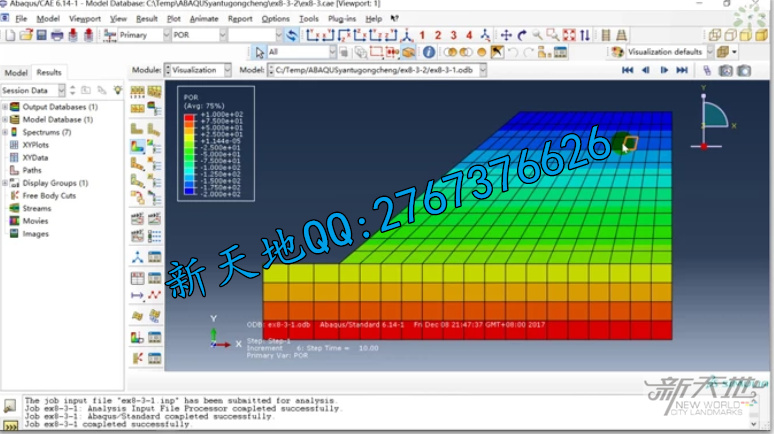Step to previous frame
The image size is (774, 434).
click(646, 70)
